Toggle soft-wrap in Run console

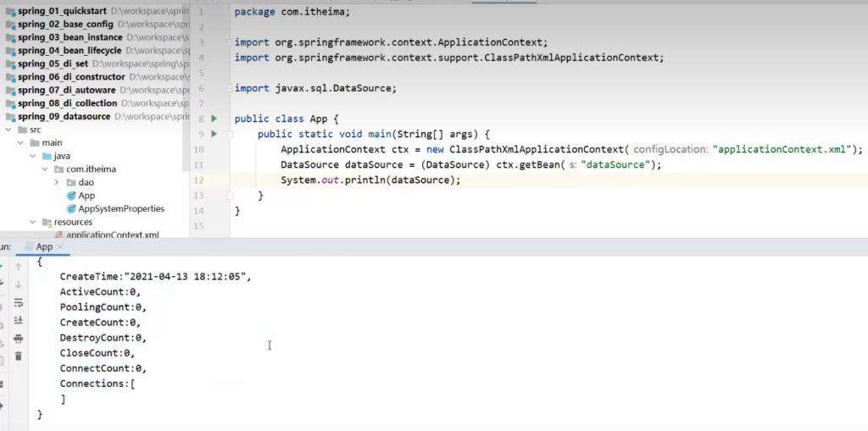tap(18, 302)
